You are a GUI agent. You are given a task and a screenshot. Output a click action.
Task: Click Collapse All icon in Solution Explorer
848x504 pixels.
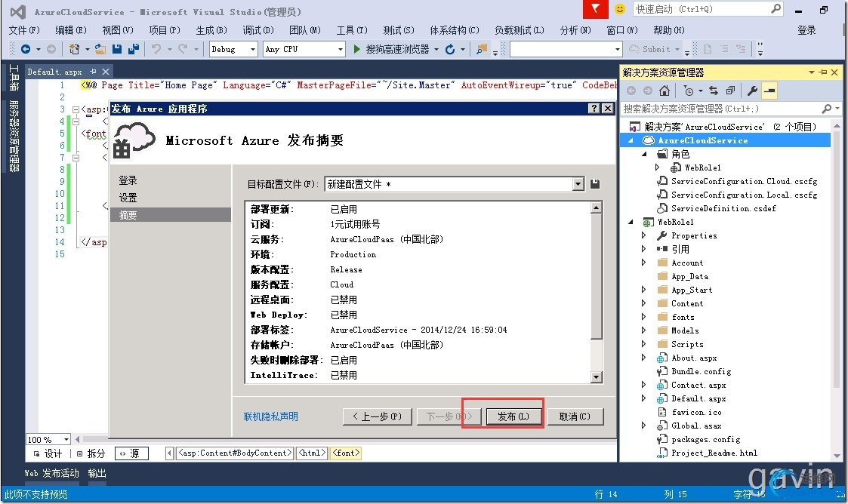point(730,91)
